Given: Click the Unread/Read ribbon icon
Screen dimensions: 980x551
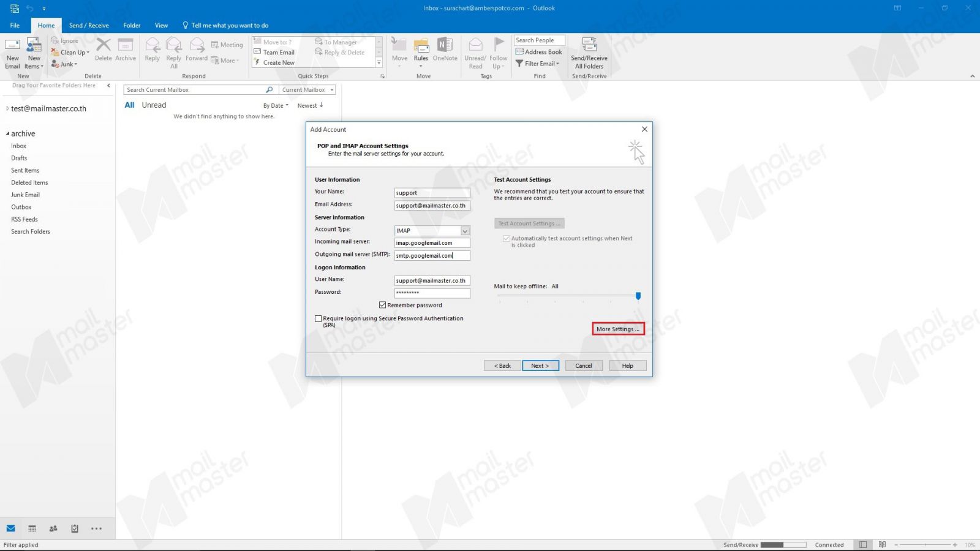Looking at the screenshot, I should pyautogui.click(x=475, y=54).
